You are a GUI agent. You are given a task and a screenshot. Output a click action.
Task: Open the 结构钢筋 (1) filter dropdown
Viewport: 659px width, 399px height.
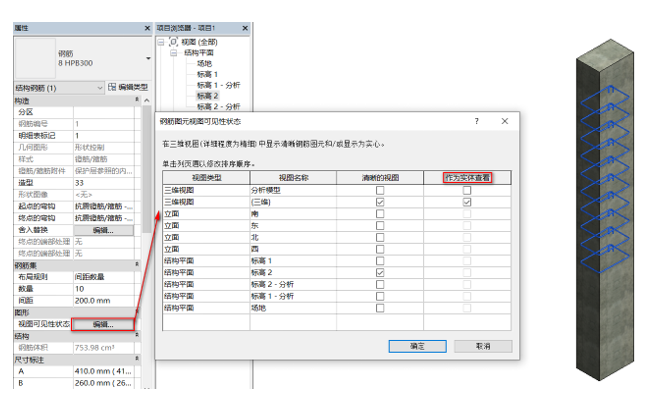pos(59,88)
